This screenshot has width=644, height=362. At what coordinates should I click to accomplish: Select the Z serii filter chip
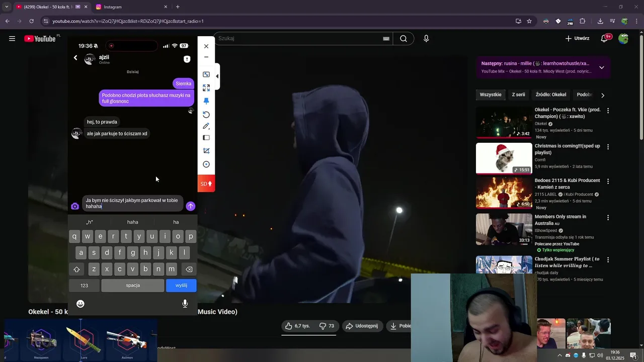pyautogui.click(x=518, y=95)
